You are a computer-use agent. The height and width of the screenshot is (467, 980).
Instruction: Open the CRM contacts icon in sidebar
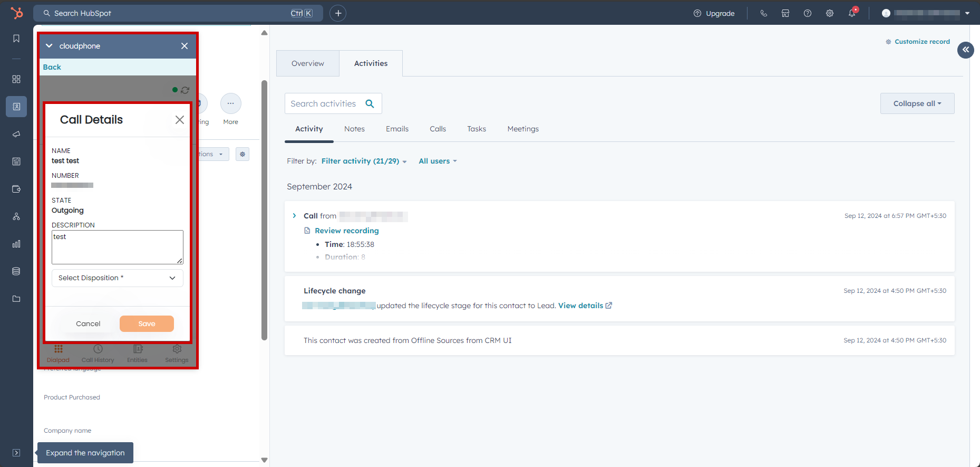pos(16,107)
